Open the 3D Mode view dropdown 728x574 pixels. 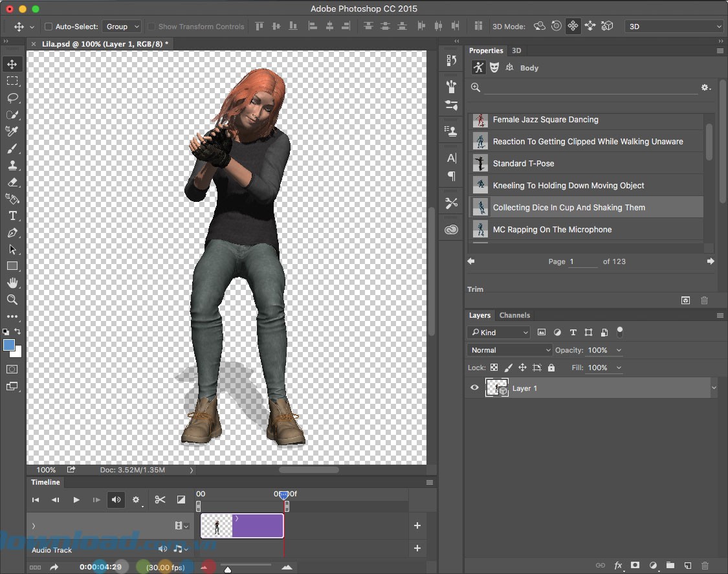[x=674, y=26]
